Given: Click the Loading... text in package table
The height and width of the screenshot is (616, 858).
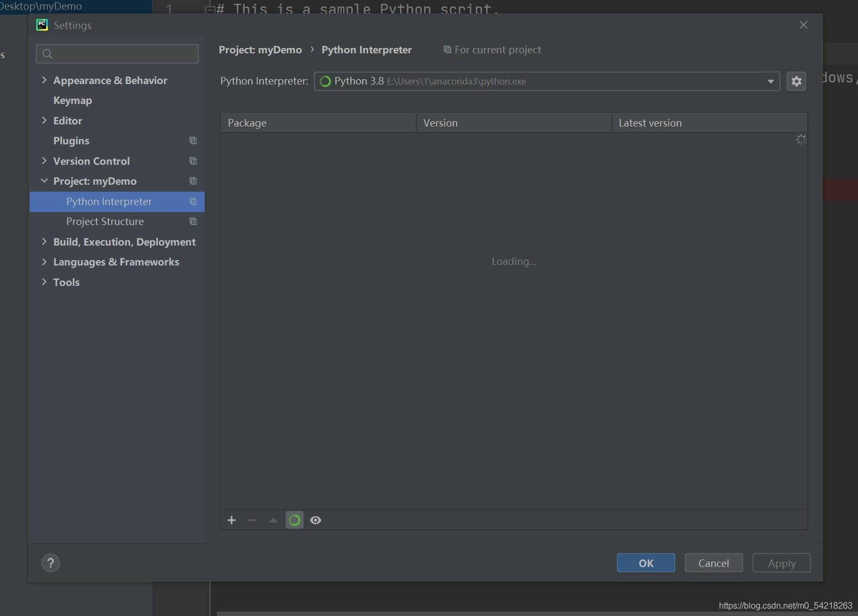Looking at the screenshot, I should 514,261.
